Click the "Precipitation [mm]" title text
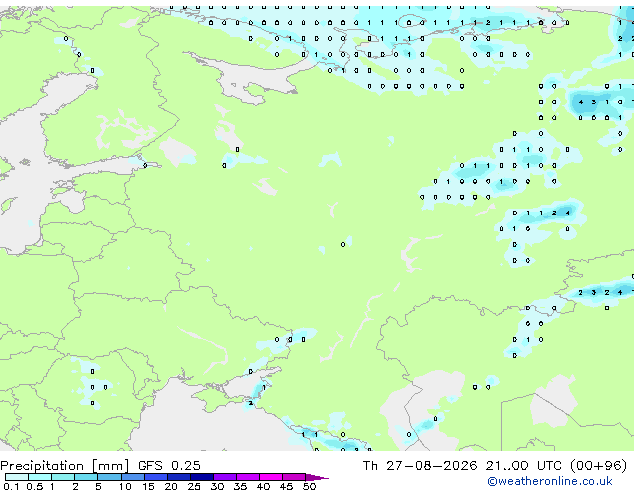 point(65,466)
